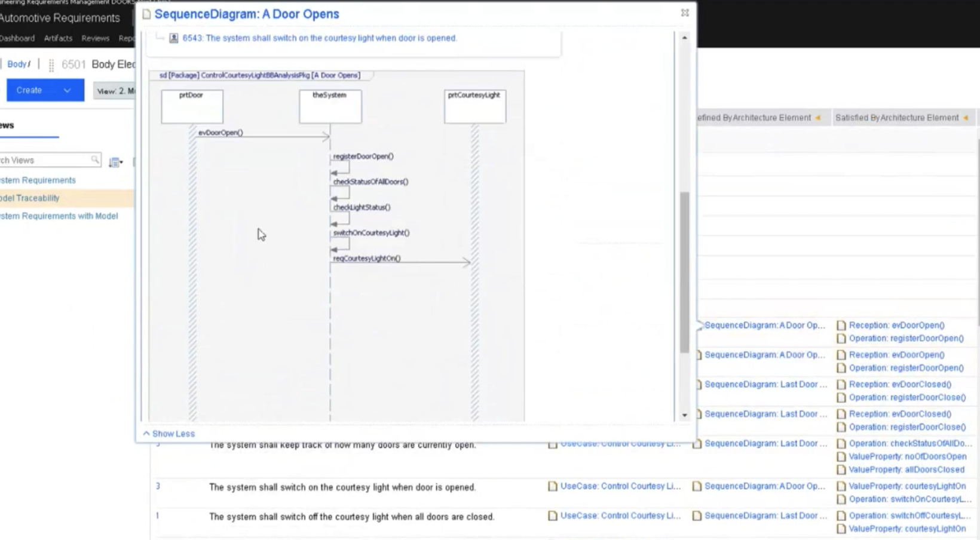This screenshot has height=540, width=980.
Task: Click switchOnCourtesyLight() message label
Action: click(x=371, y=233)
